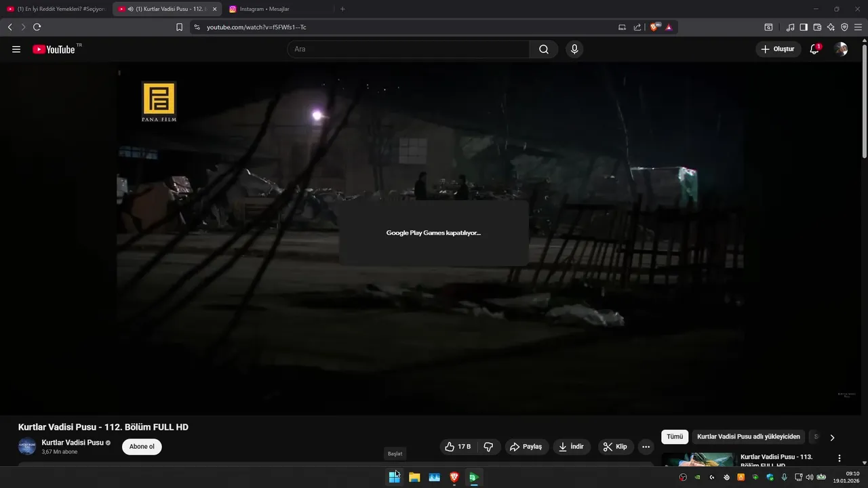Mute the tab via its speaker icon

130,9
